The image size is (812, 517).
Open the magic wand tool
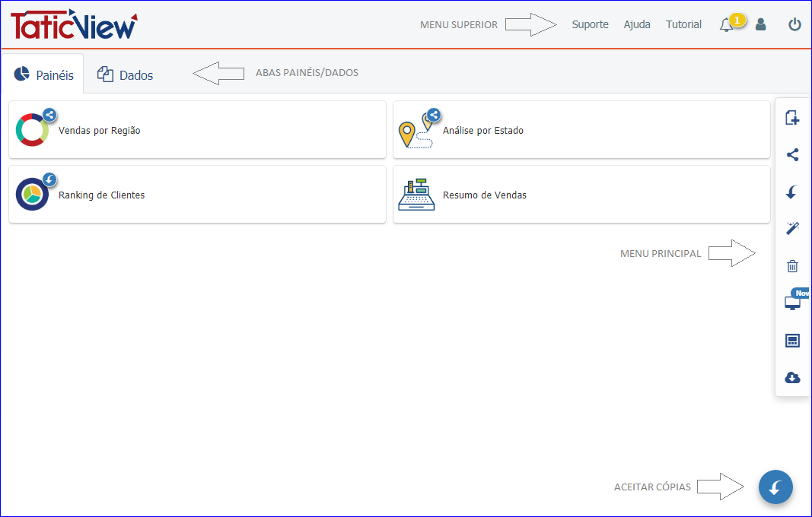(x=792, y=229)
